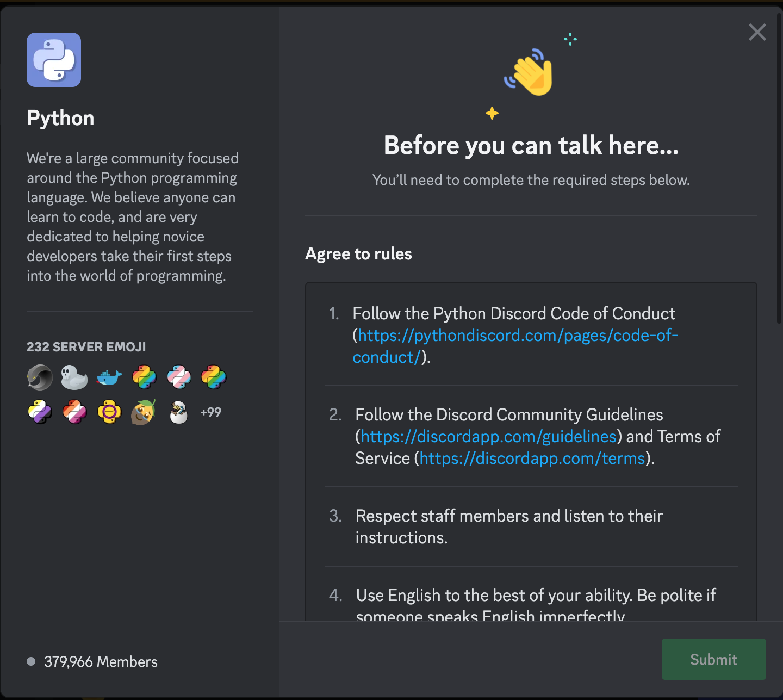Viewport: 783px width, 700px height.
Task: Click the Docker whale emoji
Action: [x=109, y=377]
